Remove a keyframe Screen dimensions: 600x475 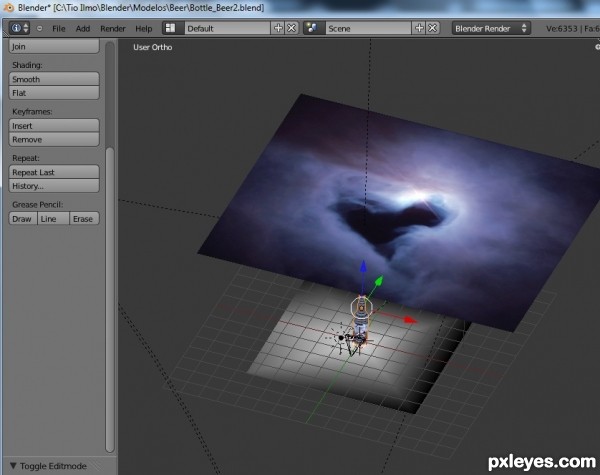54,140
